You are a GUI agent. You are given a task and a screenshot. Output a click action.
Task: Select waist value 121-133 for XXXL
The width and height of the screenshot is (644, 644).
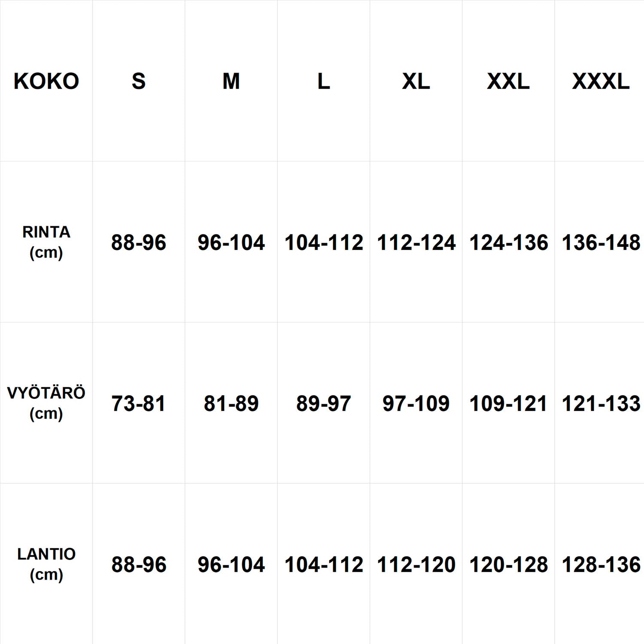click(x=601, y=404)
